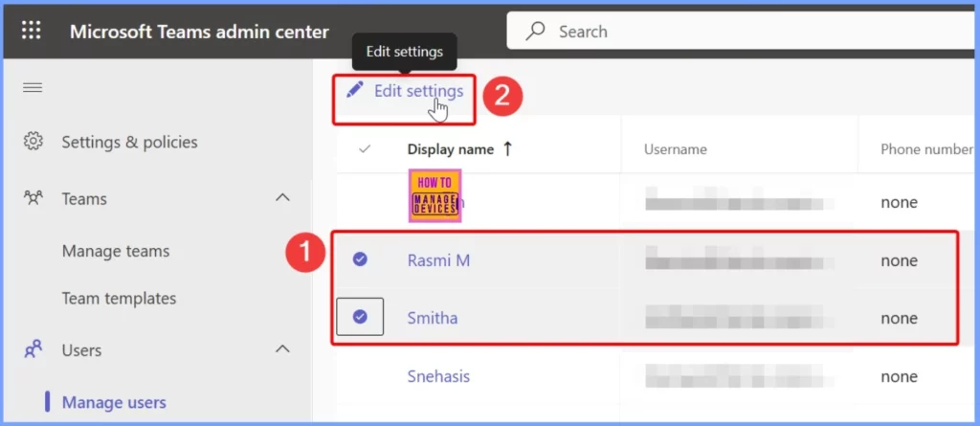Viewport: 980px width, 426px height.
Task: Click the Display name column header
Action: pos(451,149)
